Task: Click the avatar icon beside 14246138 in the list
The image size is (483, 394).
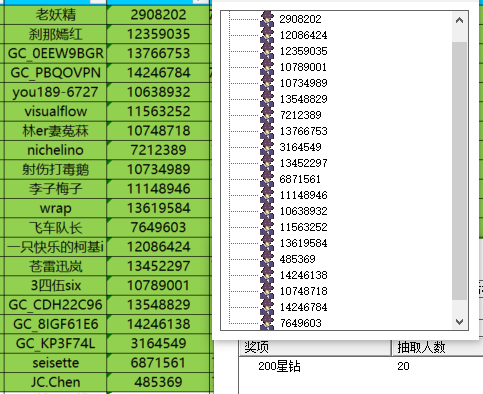Action: pyautogui.click(x=267, y=275)
